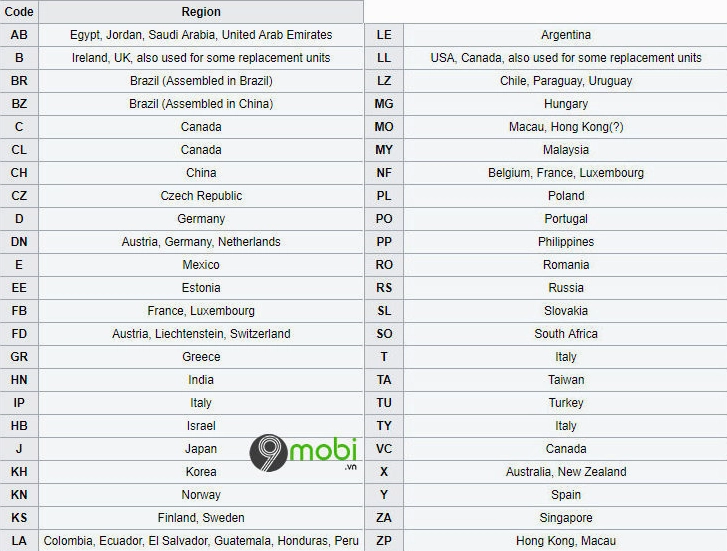Select the ZP code cell
727x551 pixels.
tap(384, 541)
